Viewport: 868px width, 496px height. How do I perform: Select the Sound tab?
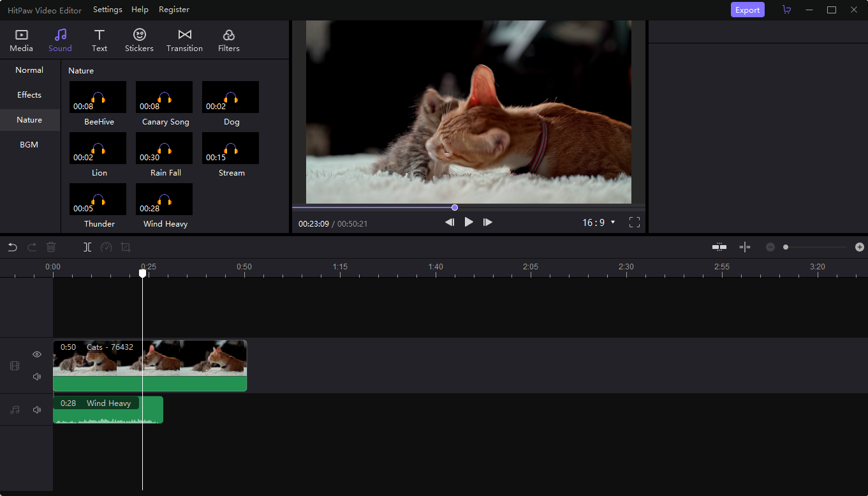point(60,40)
